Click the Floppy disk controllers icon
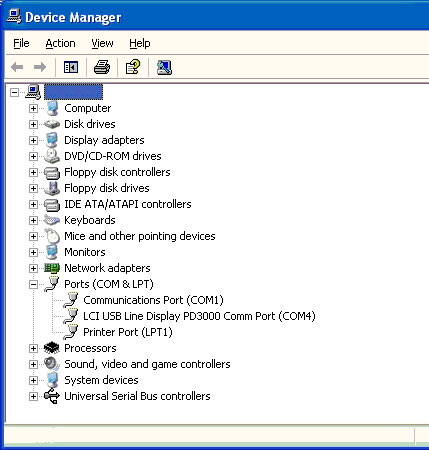Image resolution: width=429 pixels, height=450 pixels. (52, 173)
